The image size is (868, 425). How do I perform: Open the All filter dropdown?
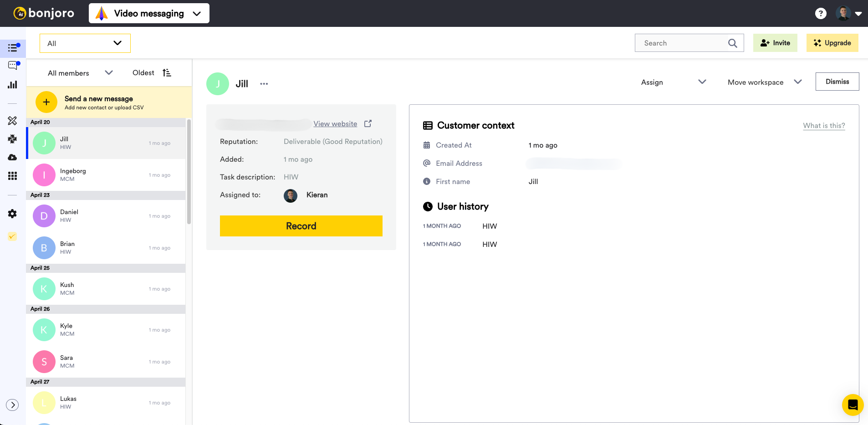[85, 43]
